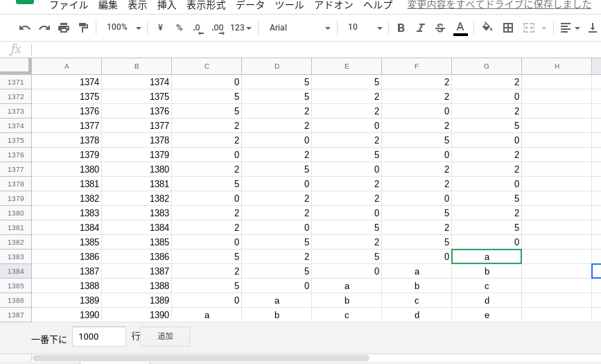Select column H header
601x364 pixels.
pyautogui.click(x=557, y=67)
